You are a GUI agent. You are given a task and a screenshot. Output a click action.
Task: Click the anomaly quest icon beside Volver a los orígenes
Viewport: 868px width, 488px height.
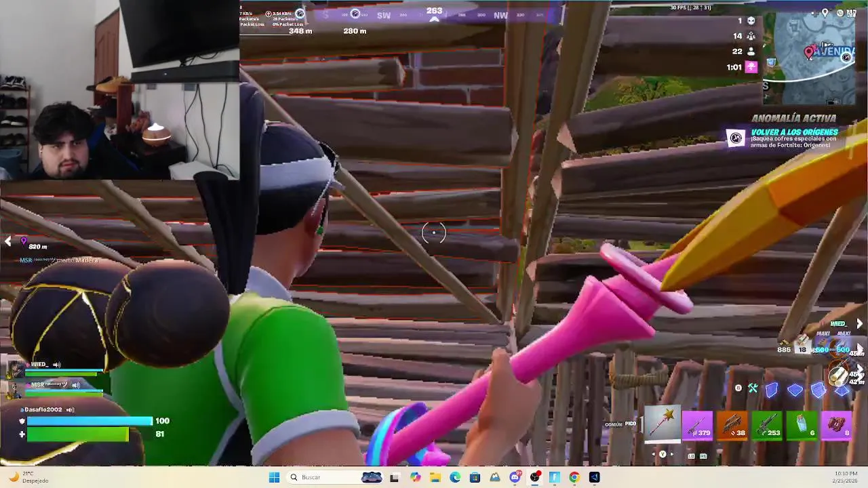tap(736, 138)
